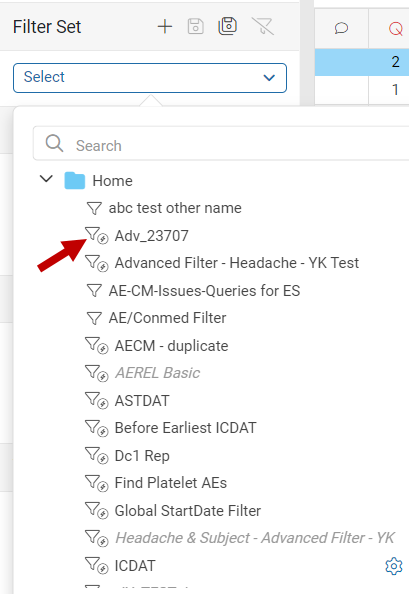Click the magnifier icon in search box
The image size is (409, 594).
(54, 144)
